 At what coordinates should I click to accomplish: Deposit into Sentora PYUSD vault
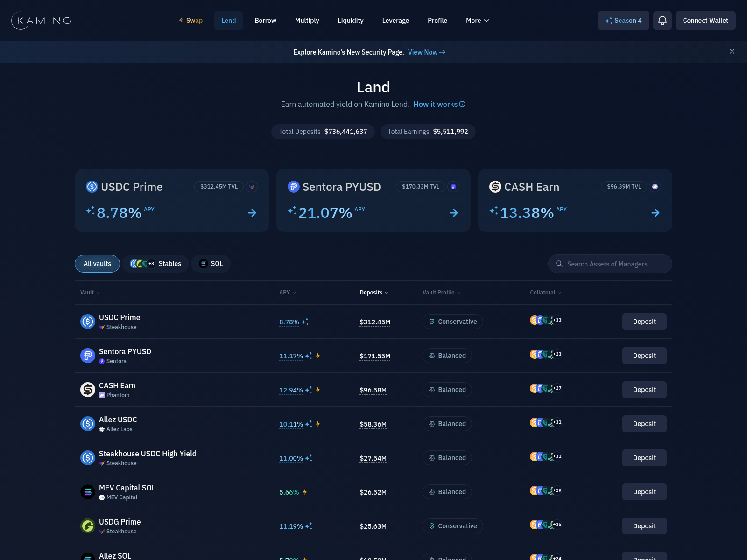point(644,356)
